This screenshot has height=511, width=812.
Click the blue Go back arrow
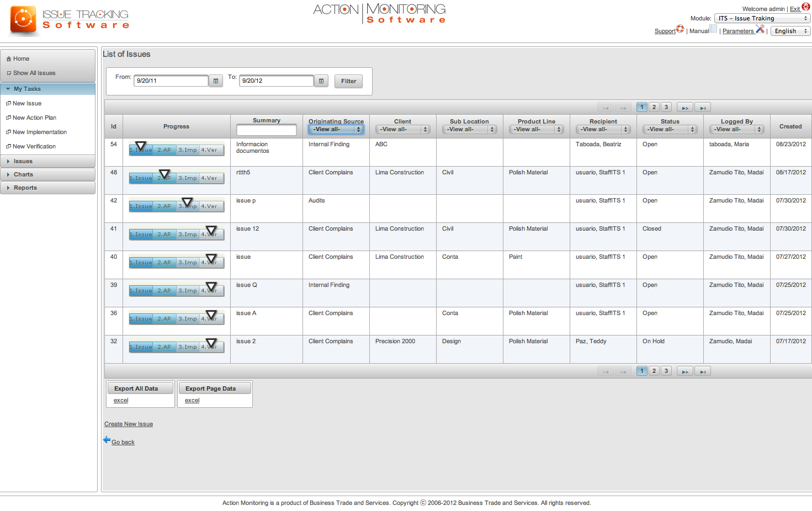107,440
